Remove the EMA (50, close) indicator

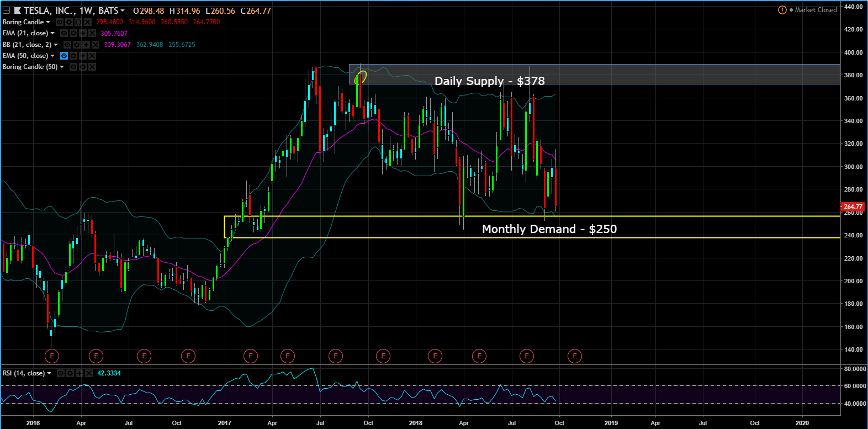click(92, 56)
